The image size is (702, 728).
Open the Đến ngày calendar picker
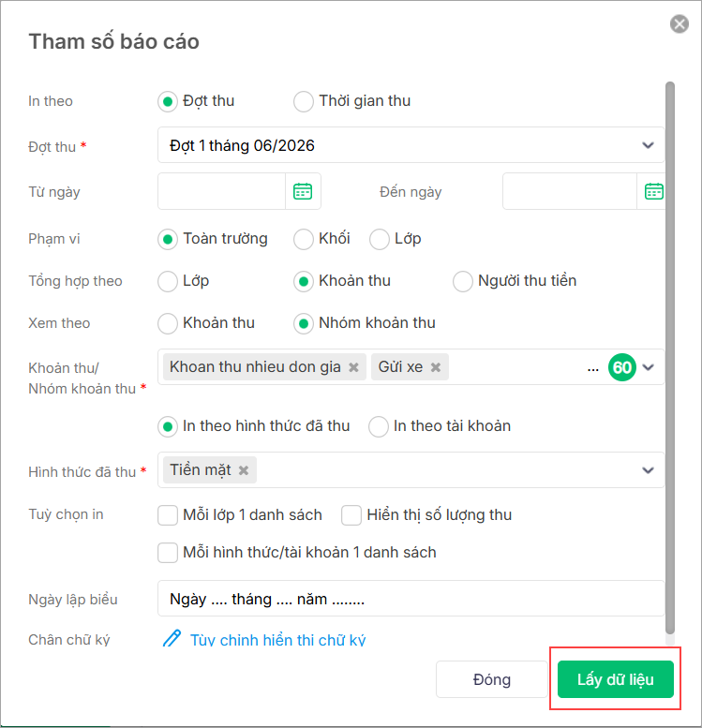[x=653, y=191]
